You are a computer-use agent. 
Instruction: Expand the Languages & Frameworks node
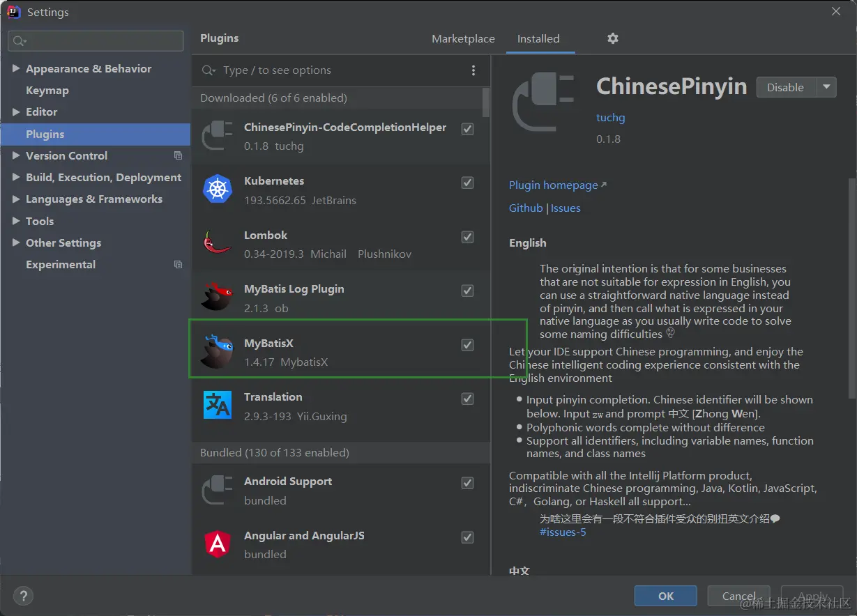tap(16, 199)
